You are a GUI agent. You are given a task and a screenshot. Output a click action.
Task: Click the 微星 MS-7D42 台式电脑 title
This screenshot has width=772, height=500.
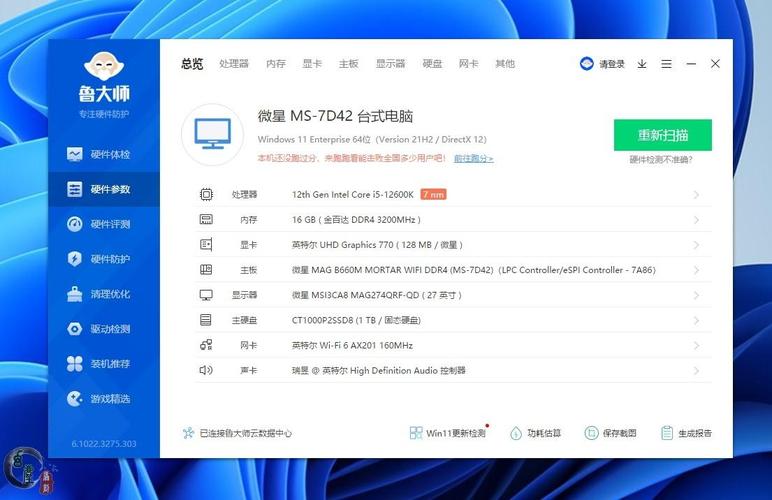(335, 116)
